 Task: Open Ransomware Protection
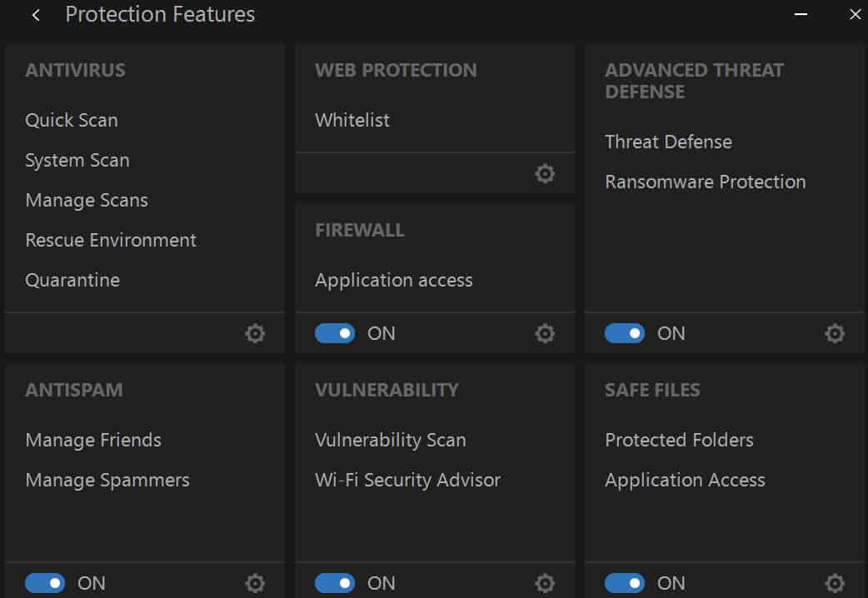click(706, 182)
